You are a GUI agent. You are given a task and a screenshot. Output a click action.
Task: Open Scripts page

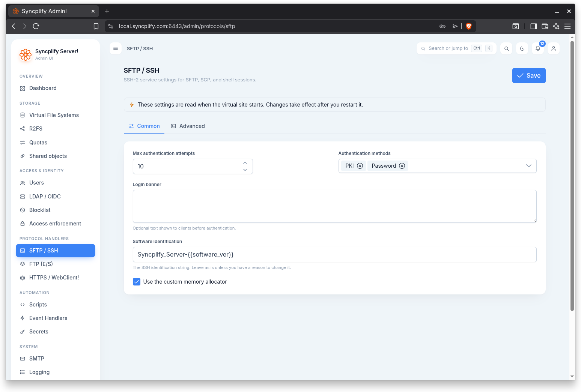[x=56, y=305]
